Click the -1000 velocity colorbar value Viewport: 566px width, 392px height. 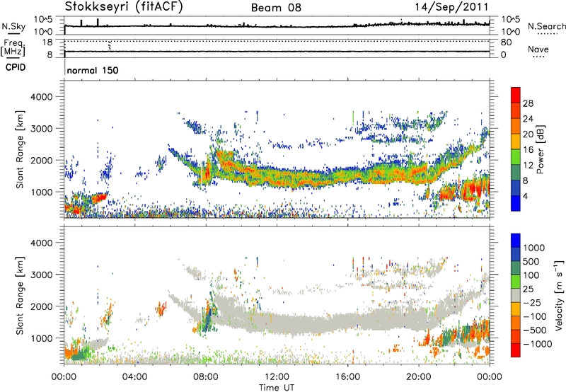pos(538,344)
